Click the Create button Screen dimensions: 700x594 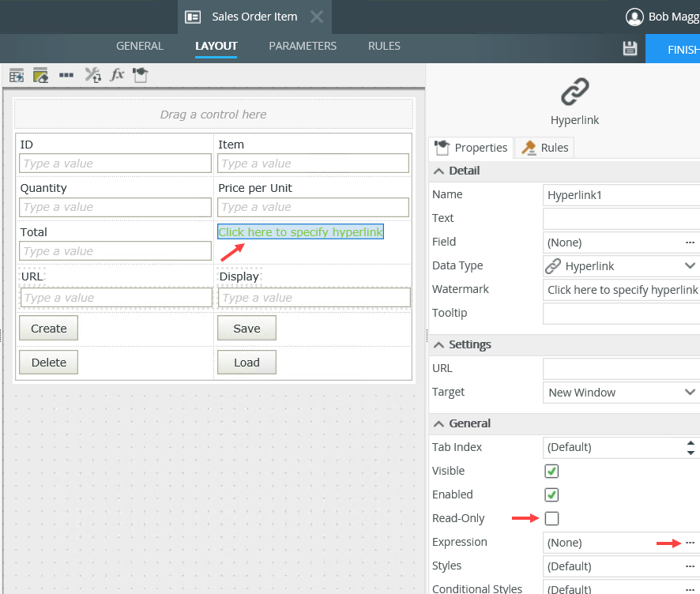click(x=49, y=329)
